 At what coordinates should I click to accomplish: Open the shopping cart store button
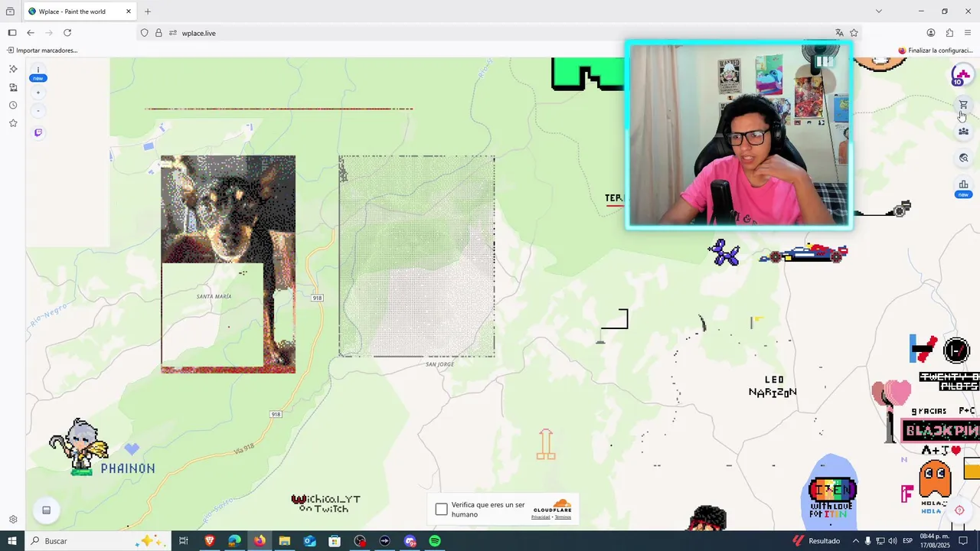[963, 105]
